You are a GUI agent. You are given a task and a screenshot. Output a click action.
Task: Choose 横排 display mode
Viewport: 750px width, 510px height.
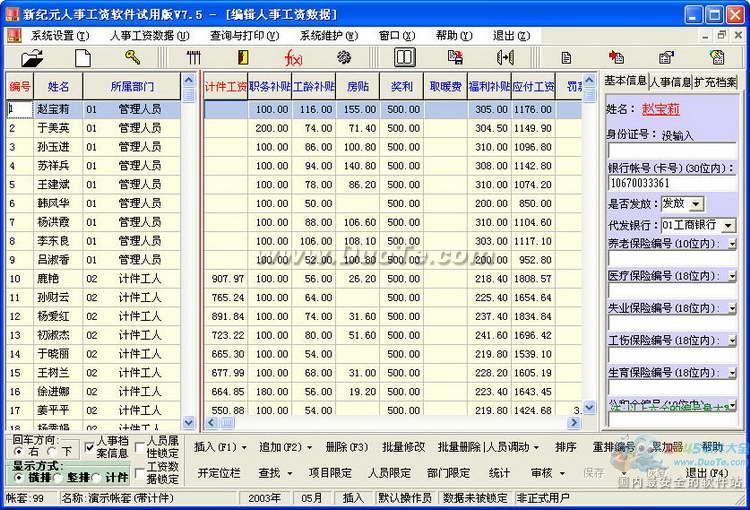19,477
